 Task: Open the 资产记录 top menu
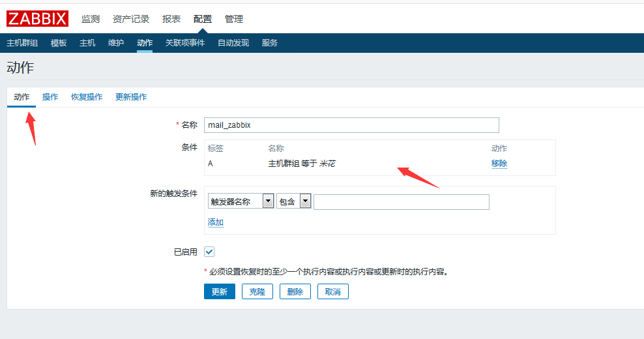point(131,19)
